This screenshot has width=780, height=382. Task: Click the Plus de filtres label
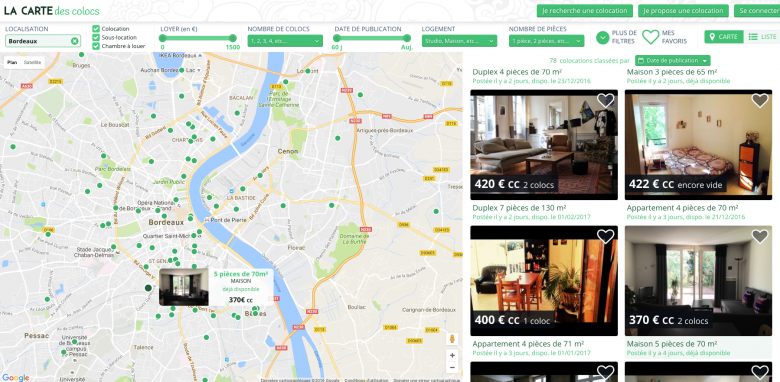pyautogui.click(x=624, y=37)
